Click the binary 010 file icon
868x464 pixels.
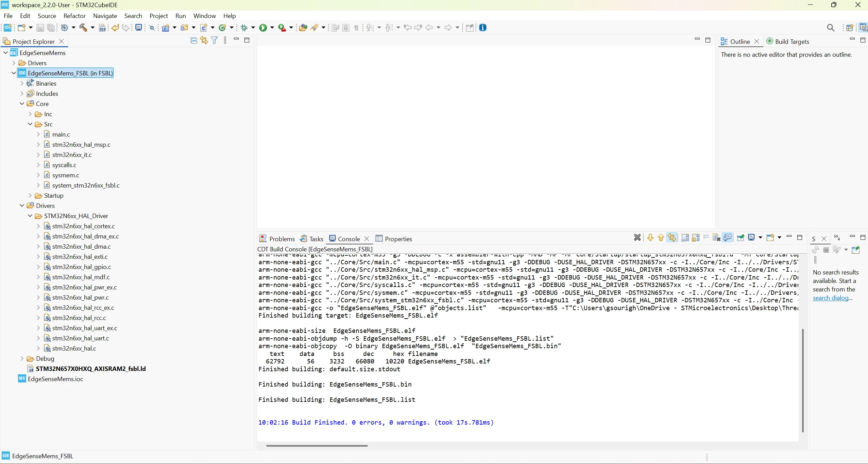tap(102, 28)
